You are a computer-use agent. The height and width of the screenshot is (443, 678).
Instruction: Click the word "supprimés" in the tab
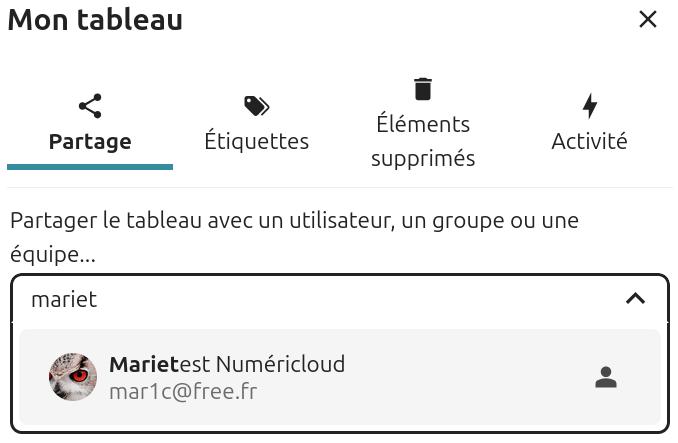pyautogui.click(x=423, y=158)
